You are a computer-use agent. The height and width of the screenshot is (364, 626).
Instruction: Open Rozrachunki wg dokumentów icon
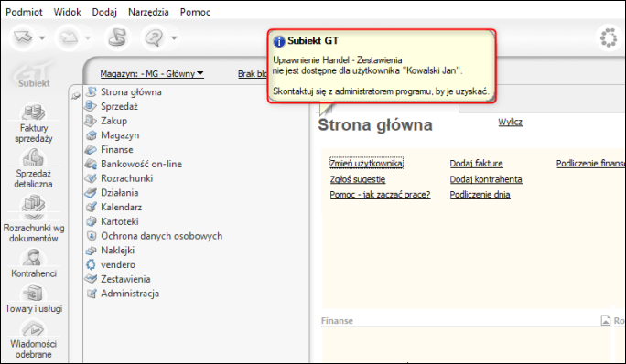34,203
